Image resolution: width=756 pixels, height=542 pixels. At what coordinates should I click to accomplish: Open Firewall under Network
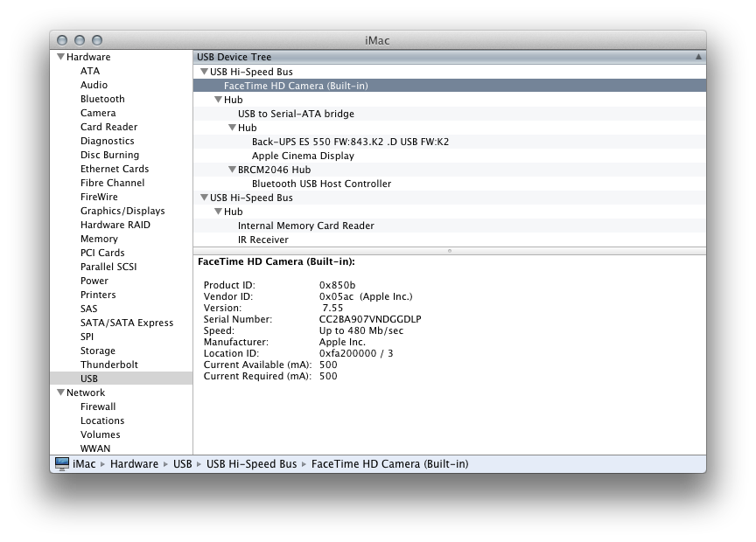point(98,406)
